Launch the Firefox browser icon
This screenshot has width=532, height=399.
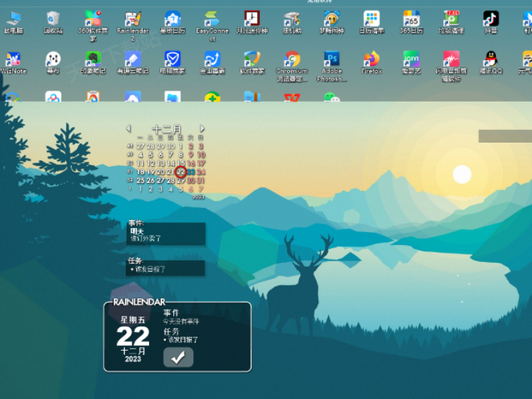point(371,62)
